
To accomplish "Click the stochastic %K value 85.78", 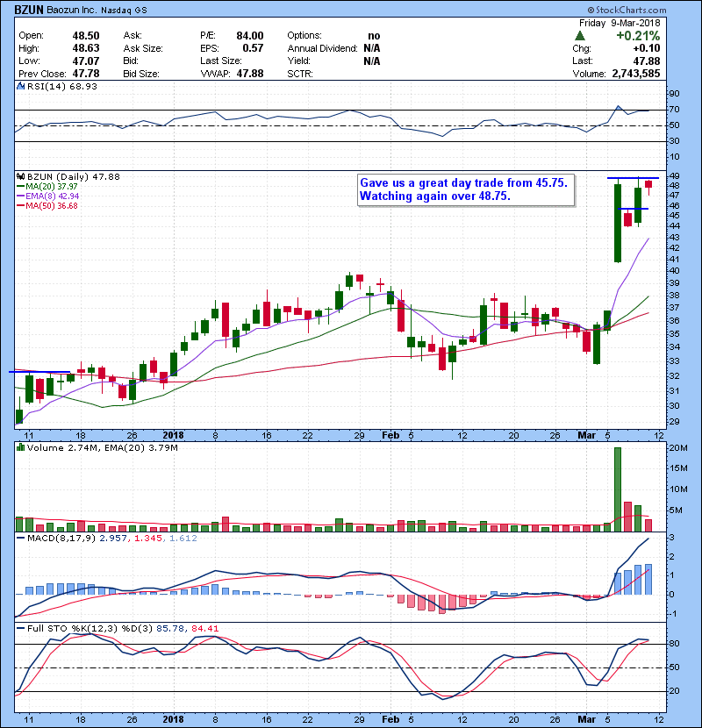I will [170, 629].
